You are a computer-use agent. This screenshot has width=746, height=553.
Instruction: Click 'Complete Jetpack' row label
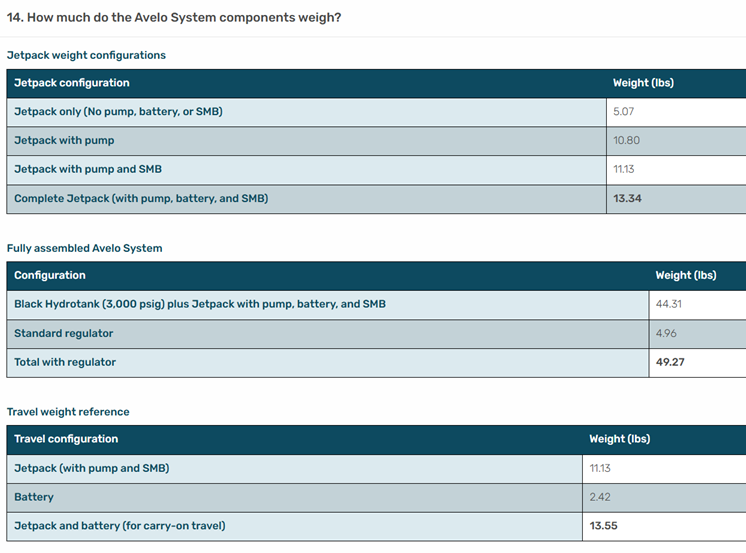click(x=141, y=199)
